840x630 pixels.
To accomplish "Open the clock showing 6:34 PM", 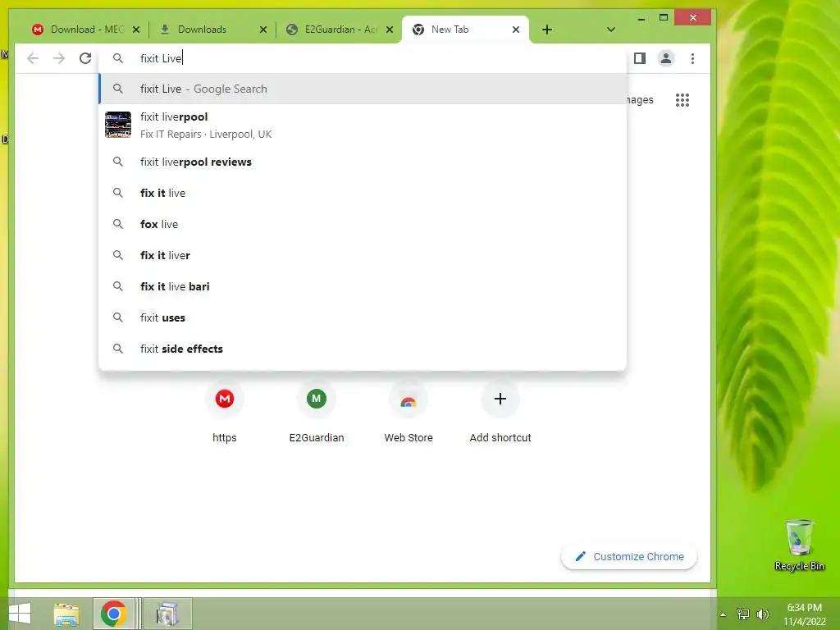I will [804, 614].
